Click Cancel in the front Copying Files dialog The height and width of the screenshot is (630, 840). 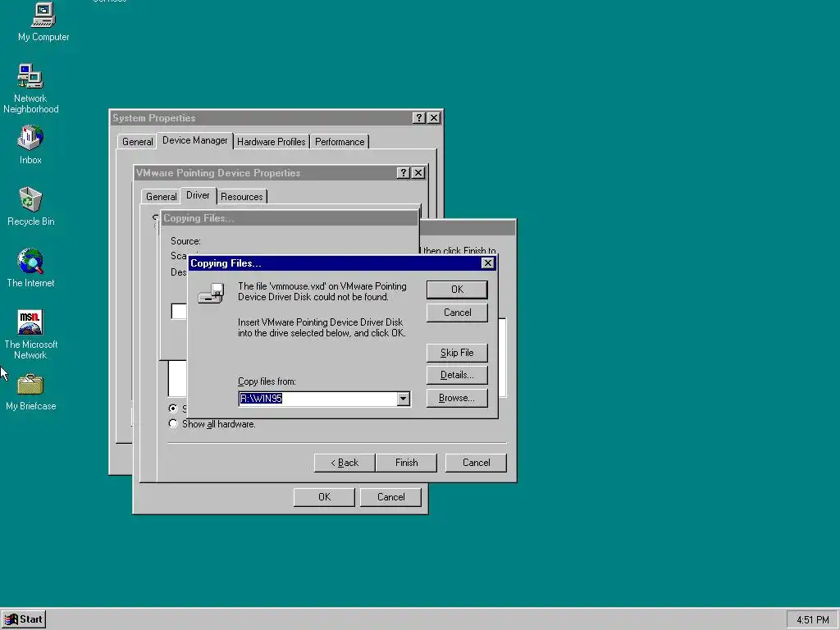pyautogui.click(x=457, y=313)
